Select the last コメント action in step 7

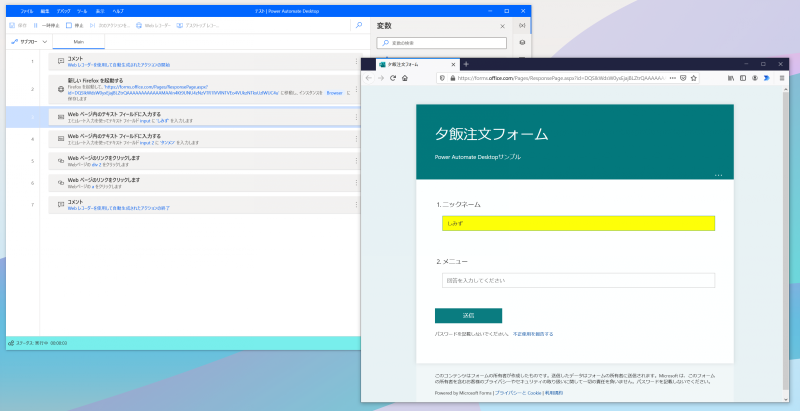[205, 205]
